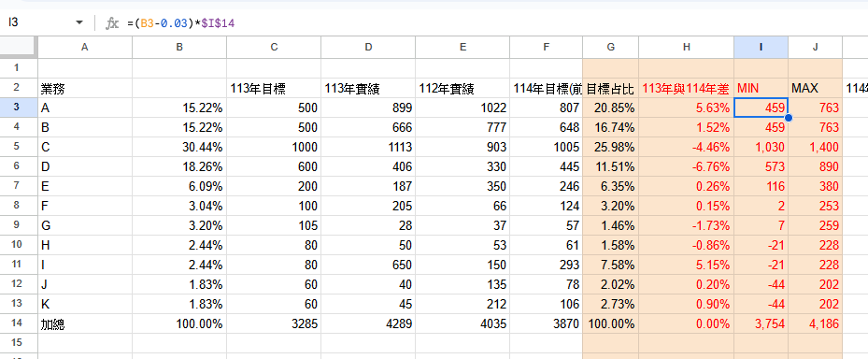This screenshot has width=868, height=359.
Task: Select column C header
Action: (274, 48)
